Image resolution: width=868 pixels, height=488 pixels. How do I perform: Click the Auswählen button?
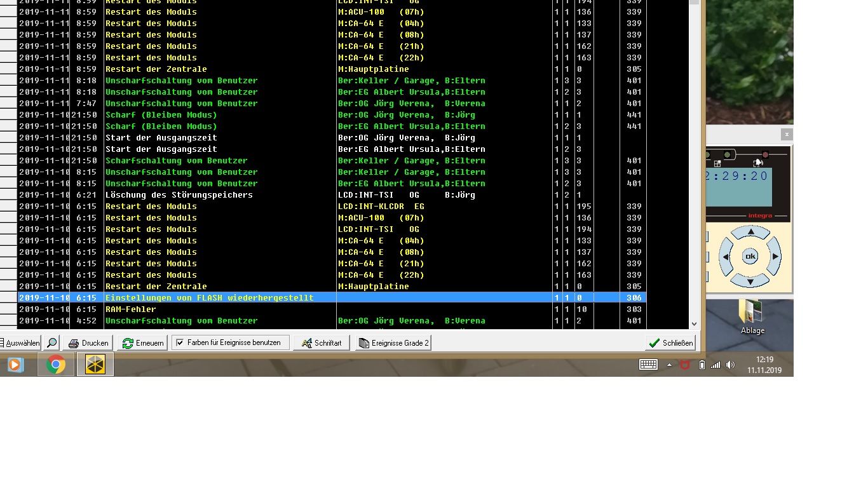click(20, 342)
